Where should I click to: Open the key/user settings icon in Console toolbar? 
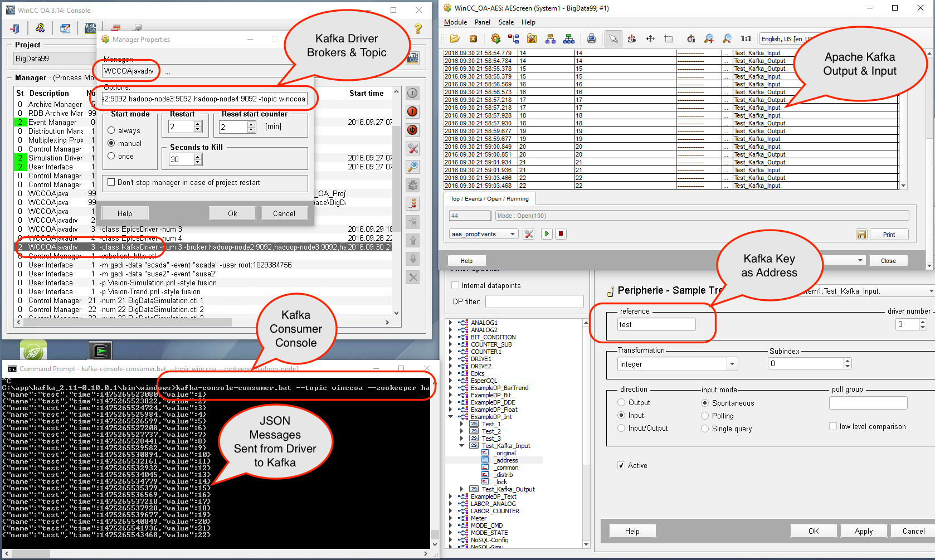click(40, 28)
